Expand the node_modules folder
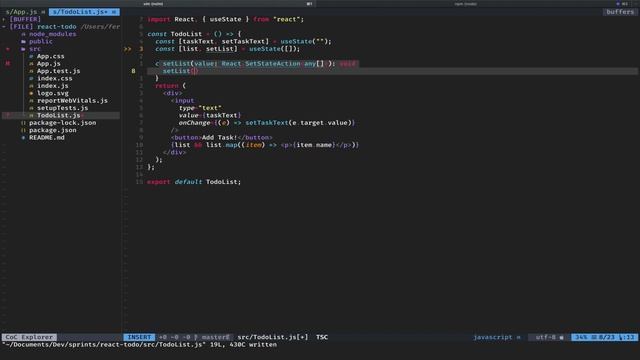Screen dimensions: 640x360 point(52,34)
